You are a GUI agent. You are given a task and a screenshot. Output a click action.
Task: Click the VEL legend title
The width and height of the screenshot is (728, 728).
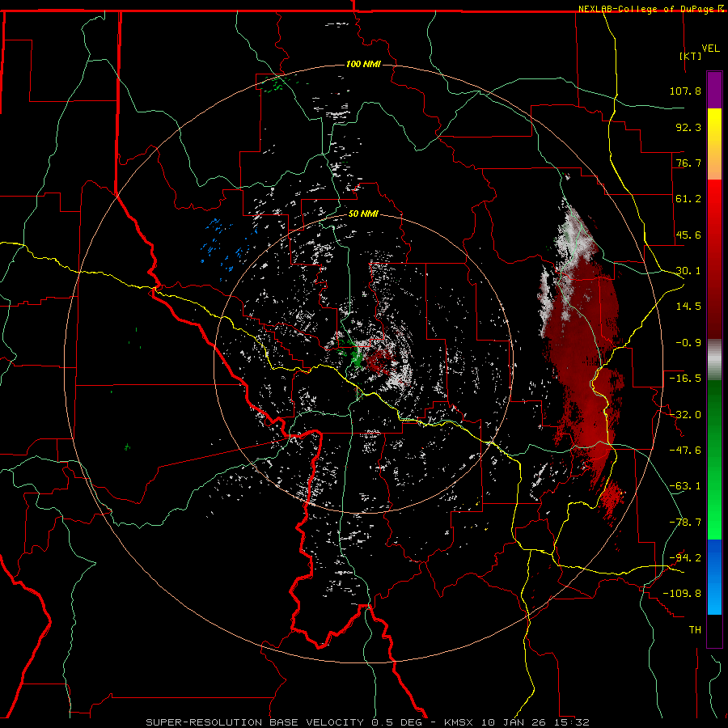[x=711, y=49]
